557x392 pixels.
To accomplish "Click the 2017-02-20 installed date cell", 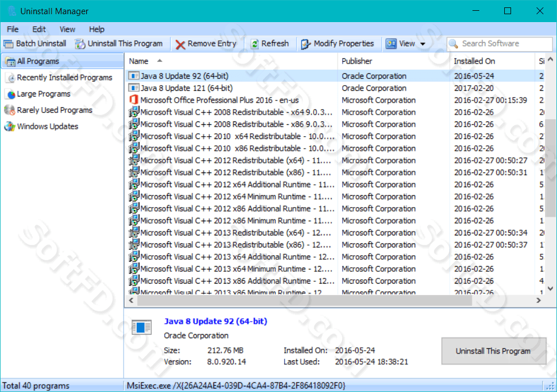I will 474,88.
